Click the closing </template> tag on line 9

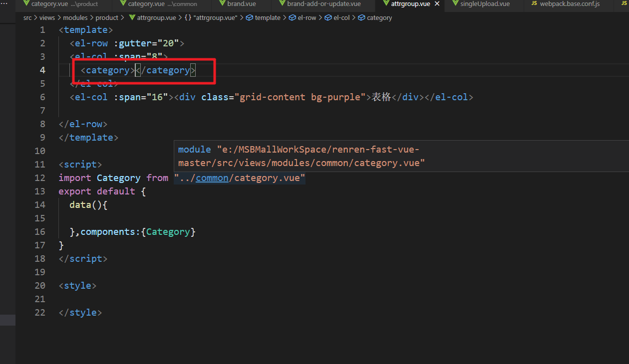(x=88, y=138)
